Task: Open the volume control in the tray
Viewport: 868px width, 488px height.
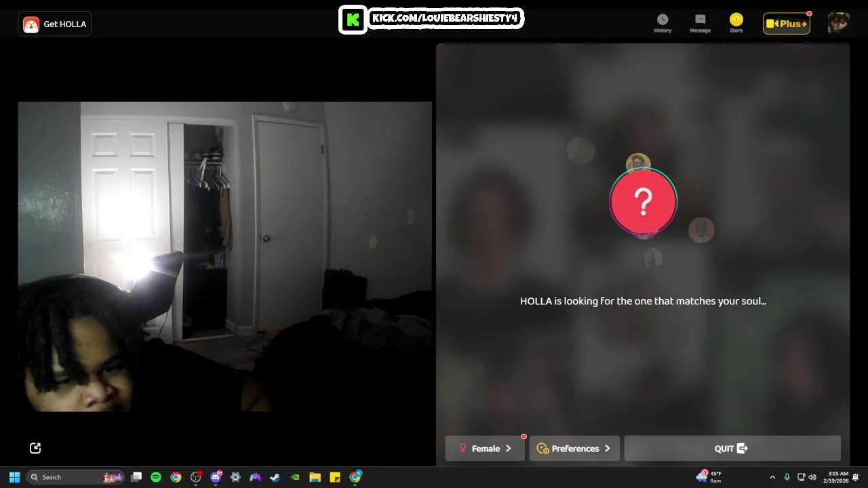Action: (x=812, y=477)
